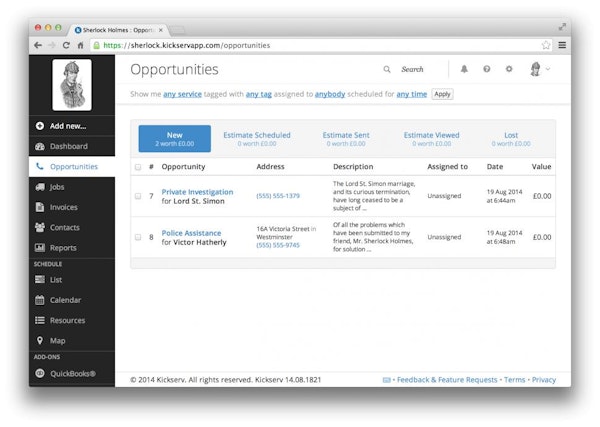The height and width of the screenshot is (427, 600).
Task: Tick the checkbox for opportunity 8
Action: pyautogui.click(x=138, y=237)
